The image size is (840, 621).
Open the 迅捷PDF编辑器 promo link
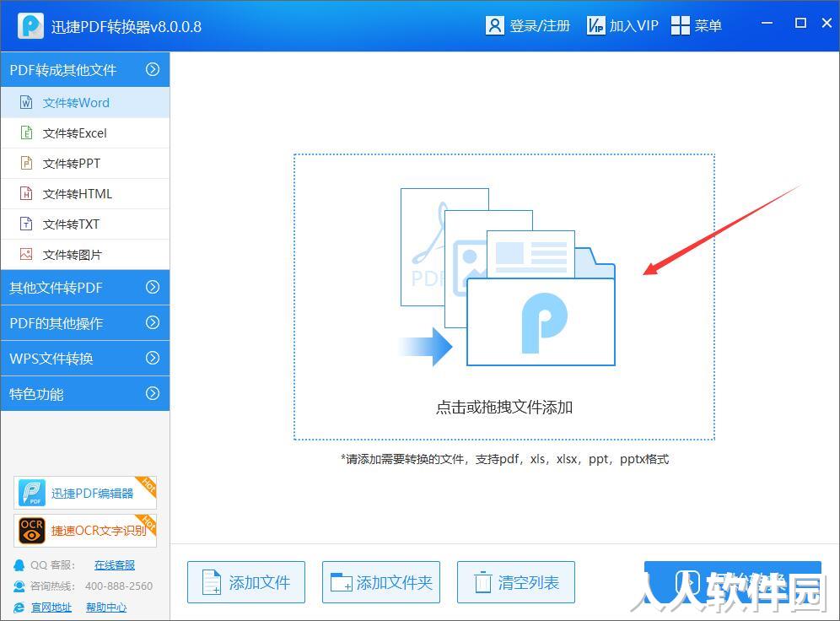coord(85,493)
